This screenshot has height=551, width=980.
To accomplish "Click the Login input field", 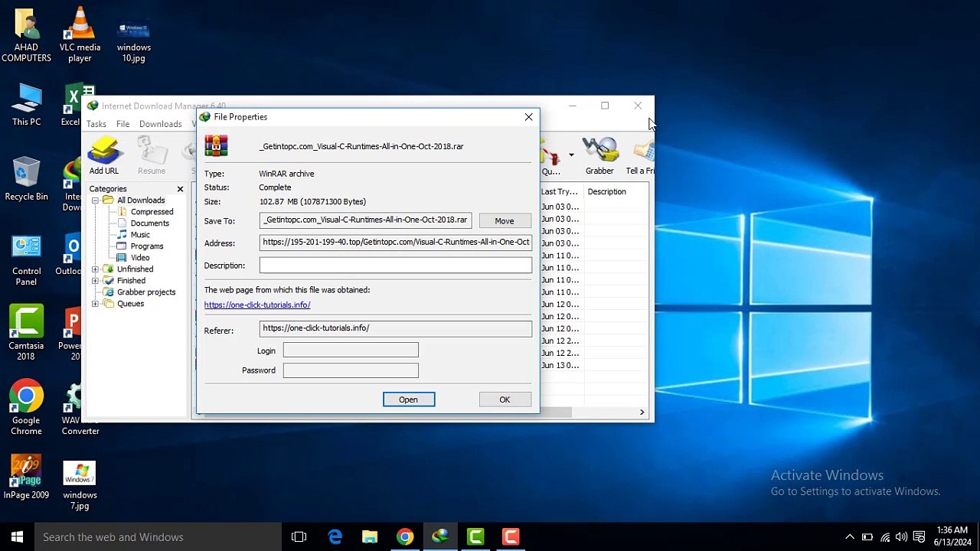I will [351, 350].
